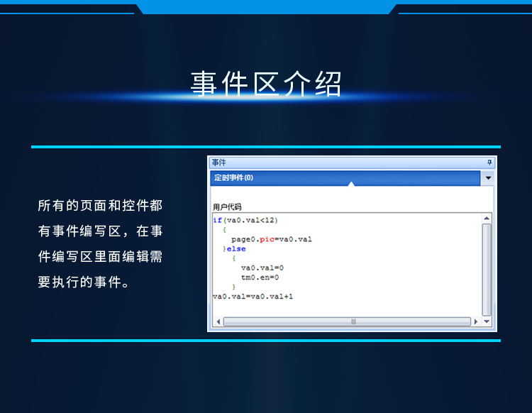The width and height of the screenshot is (532, 413).
Task: Click the tm0.en=0 code line
Action: coord(260,277)
